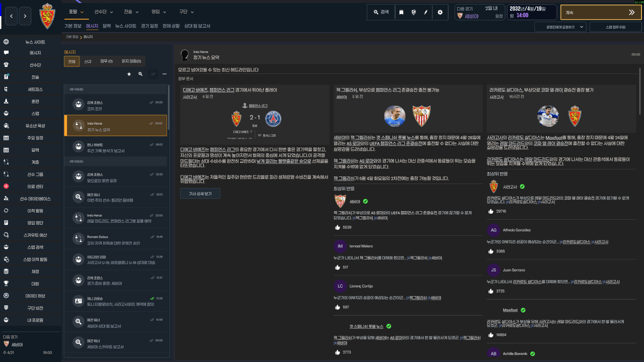The image size is (644, 362).
Task: Open the 훈련 training cone icon
Action: pos(6,101)
